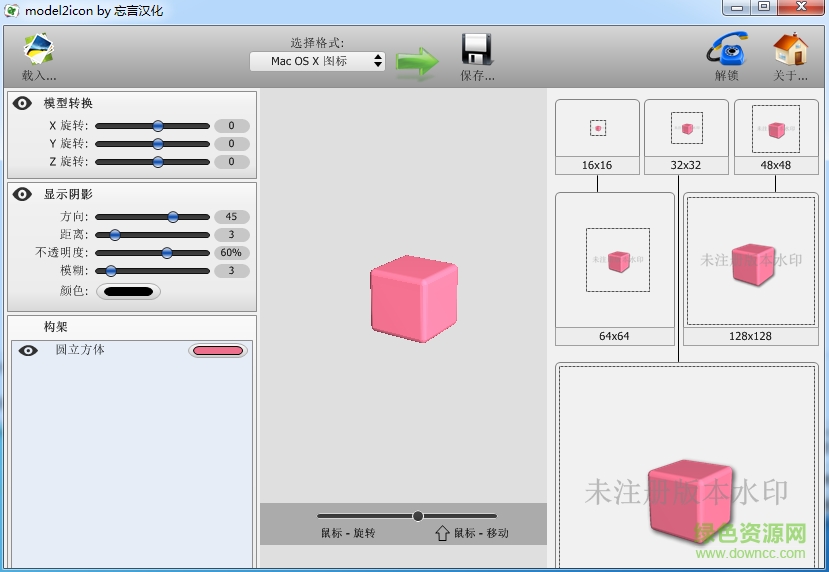The width and height of the screenshot is (829, 572).
Task: Open the black shadow 颜色 color swatch
Action: (128, 292)
